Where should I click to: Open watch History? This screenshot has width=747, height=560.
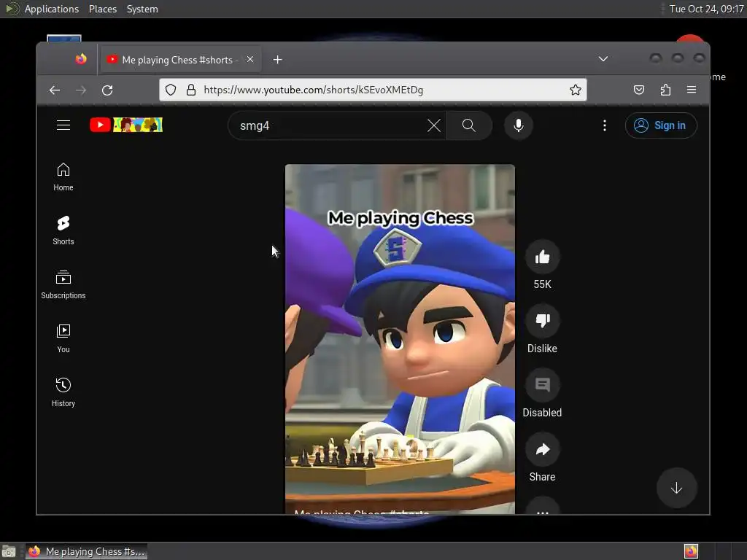pos(63,392)
